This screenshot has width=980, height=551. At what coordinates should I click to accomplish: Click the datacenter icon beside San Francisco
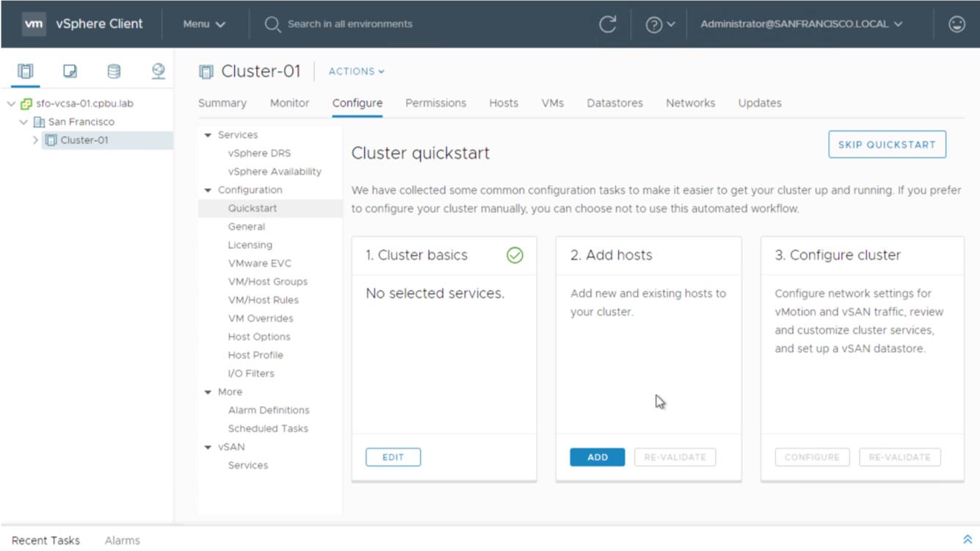pos(40,122)
